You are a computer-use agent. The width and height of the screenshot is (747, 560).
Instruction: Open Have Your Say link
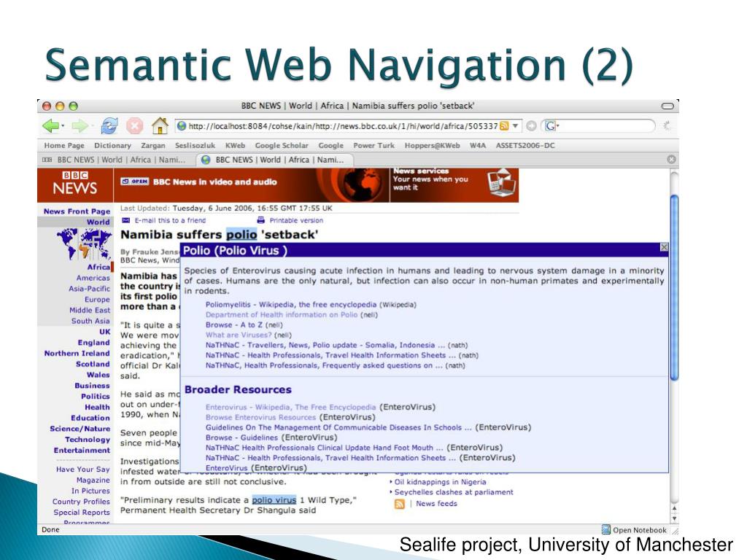click(83, 470)
